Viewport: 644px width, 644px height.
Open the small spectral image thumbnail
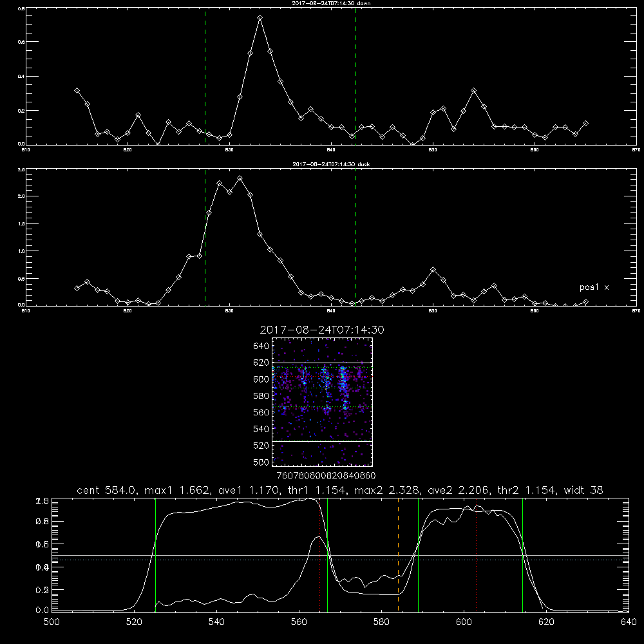coord(323,402)
